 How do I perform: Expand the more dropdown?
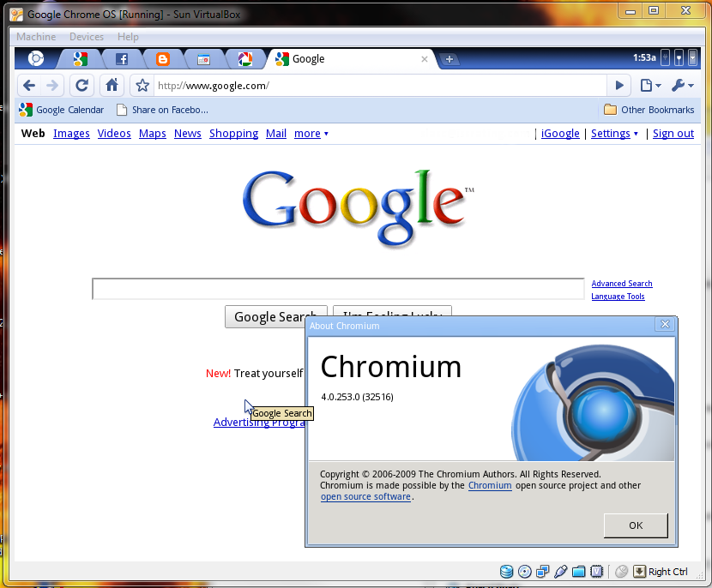point(311,134)
